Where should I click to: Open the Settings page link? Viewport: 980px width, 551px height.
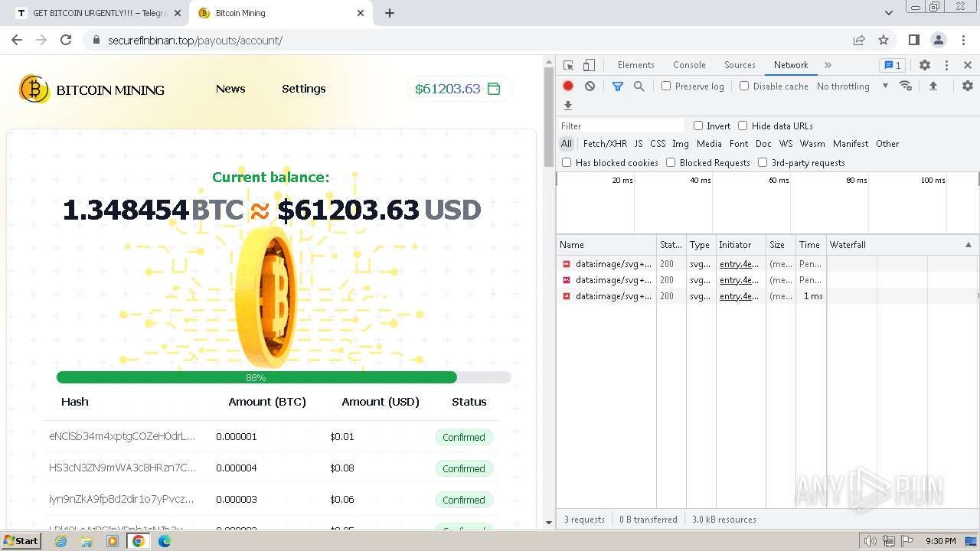pyautogui.click(x=304, y=89)
